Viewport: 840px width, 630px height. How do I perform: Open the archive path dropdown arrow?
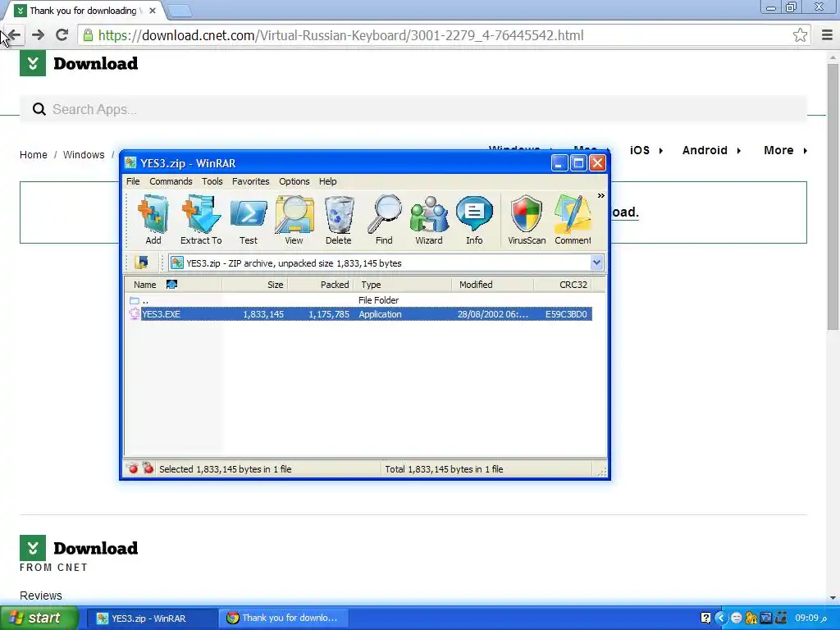(x=596, y=262)
